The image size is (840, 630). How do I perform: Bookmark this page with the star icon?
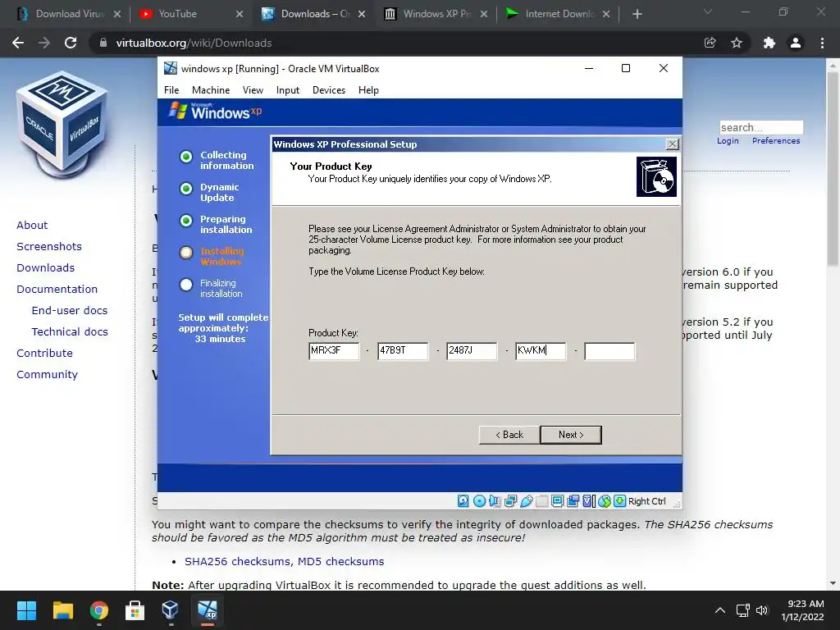click(x=737, y=43)
